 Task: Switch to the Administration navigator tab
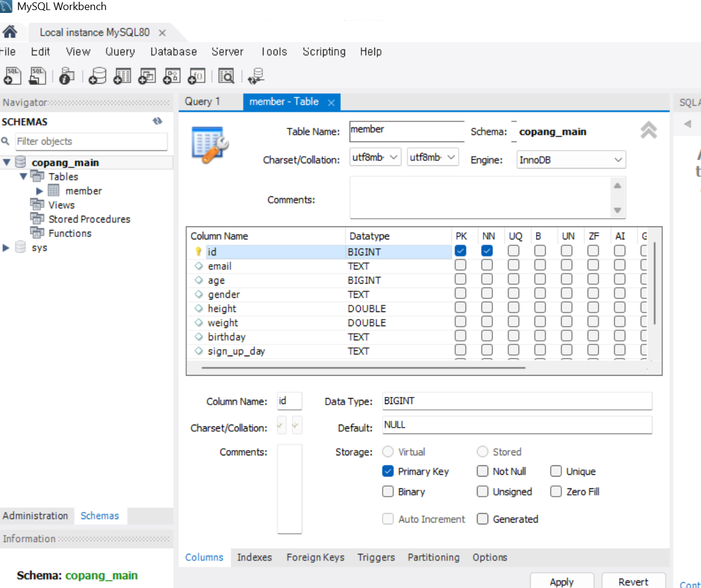click(35, 515)
